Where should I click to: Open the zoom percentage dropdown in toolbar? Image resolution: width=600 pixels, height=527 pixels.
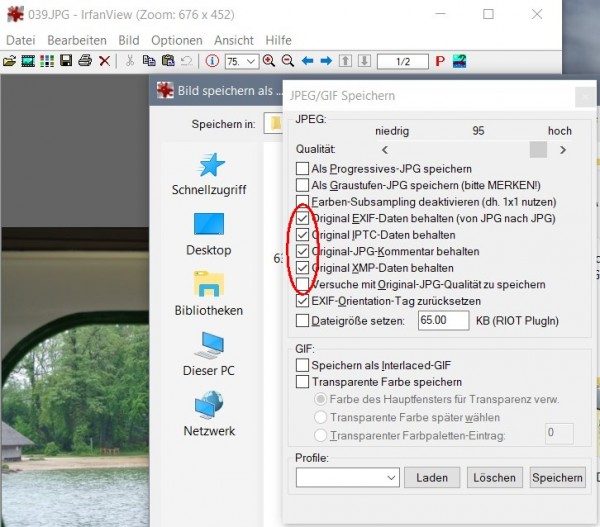coord(251,61)
